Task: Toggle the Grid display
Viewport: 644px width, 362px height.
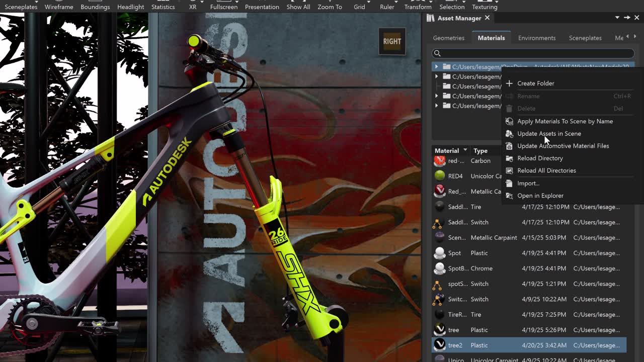Action: 359,7
